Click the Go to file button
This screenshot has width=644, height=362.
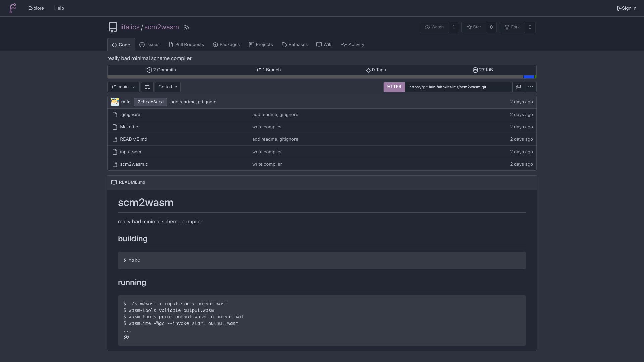click(x=168, y=87)
